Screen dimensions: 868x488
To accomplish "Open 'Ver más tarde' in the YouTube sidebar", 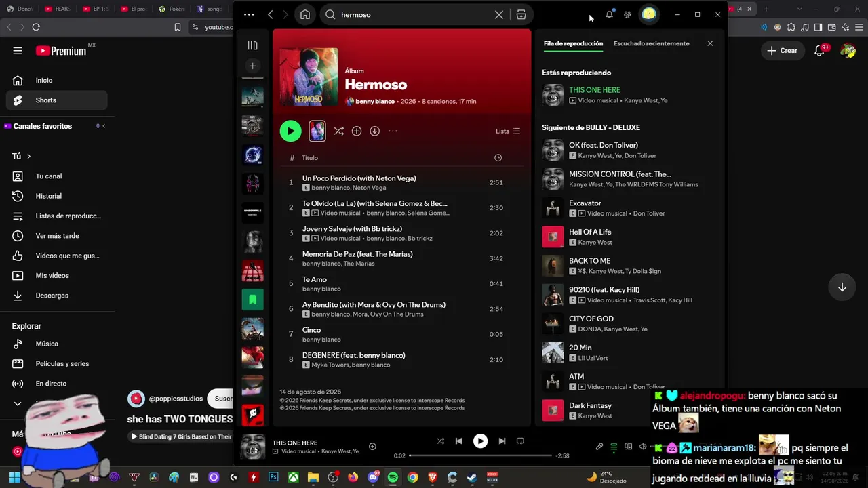I will pyautogui.click(x=57, y=236).
